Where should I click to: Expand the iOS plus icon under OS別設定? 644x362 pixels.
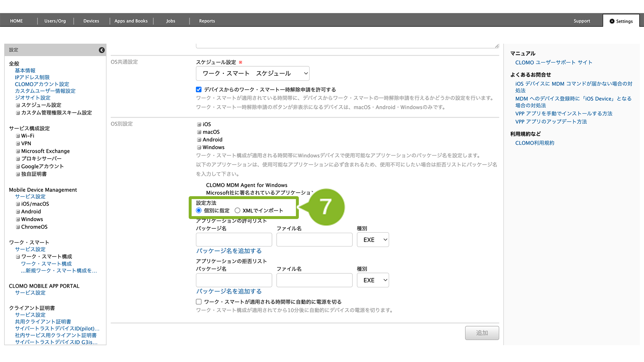point(199,124)
